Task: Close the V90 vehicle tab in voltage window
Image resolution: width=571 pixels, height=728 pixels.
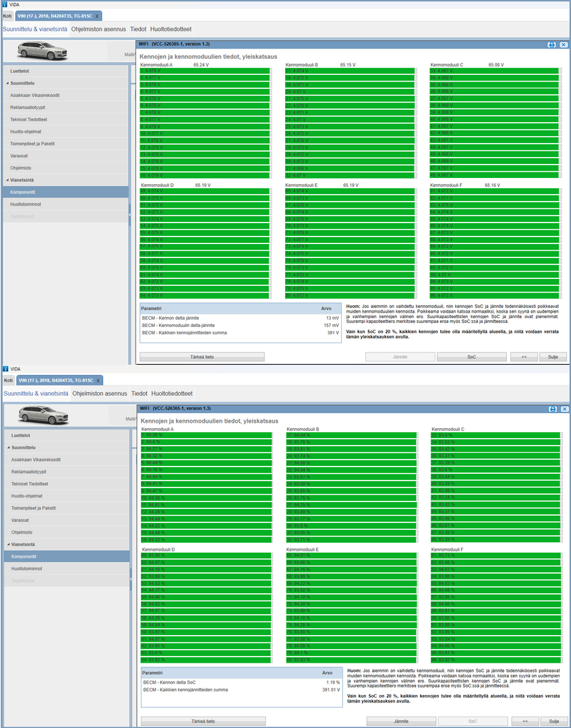Action: point(96,16)
